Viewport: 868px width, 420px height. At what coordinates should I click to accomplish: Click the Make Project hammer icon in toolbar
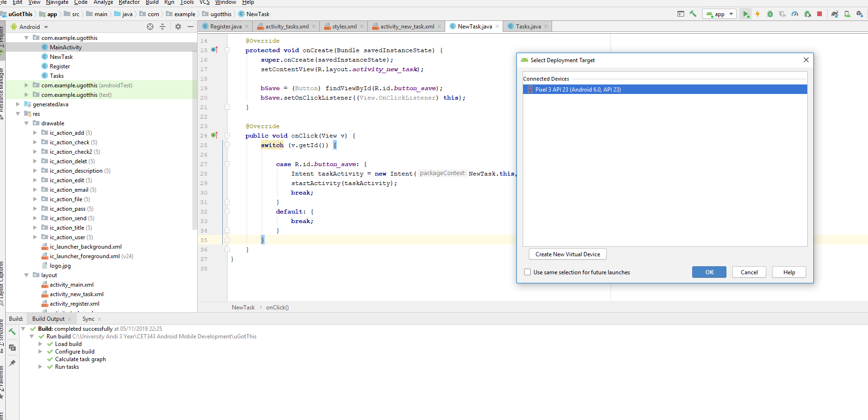(x=693, y=14)
